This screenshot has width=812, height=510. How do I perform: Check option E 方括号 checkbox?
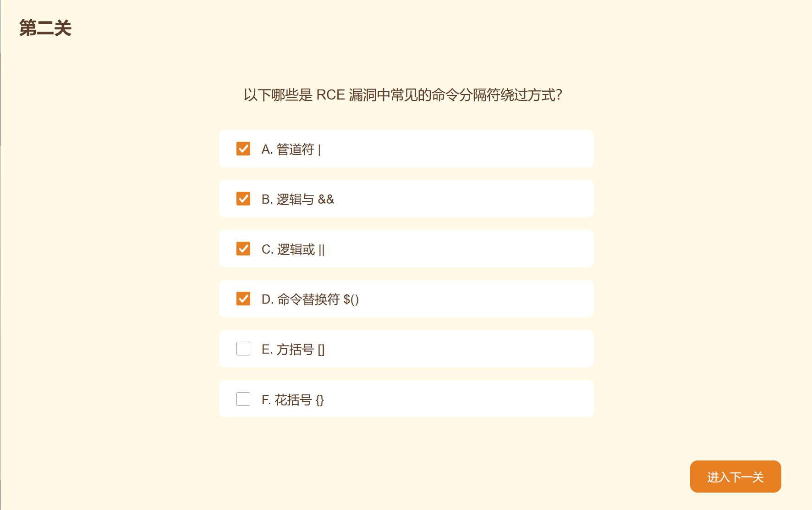(243, 349)
